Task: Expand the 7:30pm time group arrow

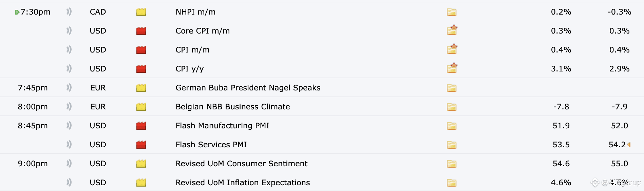Action: pyautogui.click(x=17, y=13)
